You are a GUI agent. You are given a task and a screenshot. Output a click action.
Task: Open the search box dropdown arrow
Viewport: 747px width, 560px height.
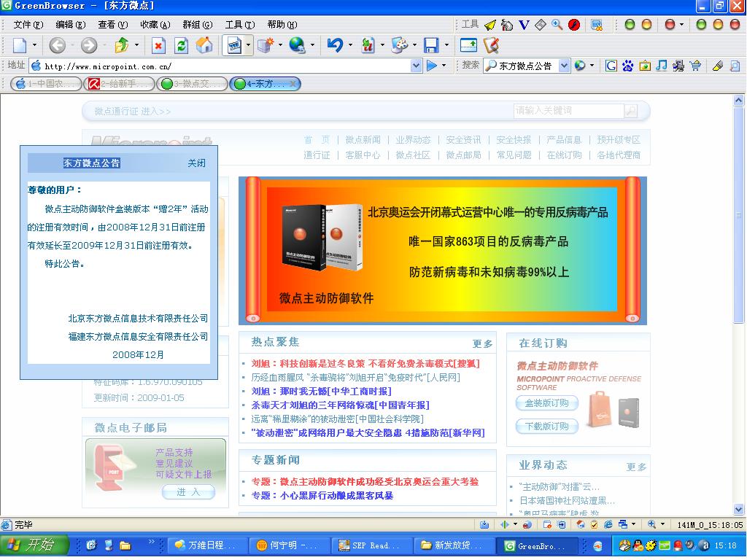(565, 66)
